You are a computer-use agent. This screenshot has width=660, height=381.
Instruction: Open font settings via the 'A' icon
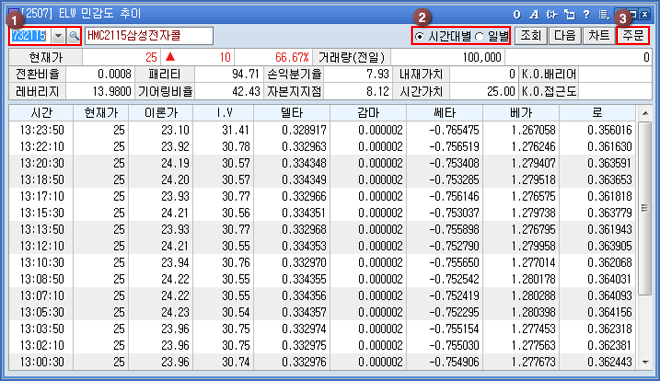[534, 15]
